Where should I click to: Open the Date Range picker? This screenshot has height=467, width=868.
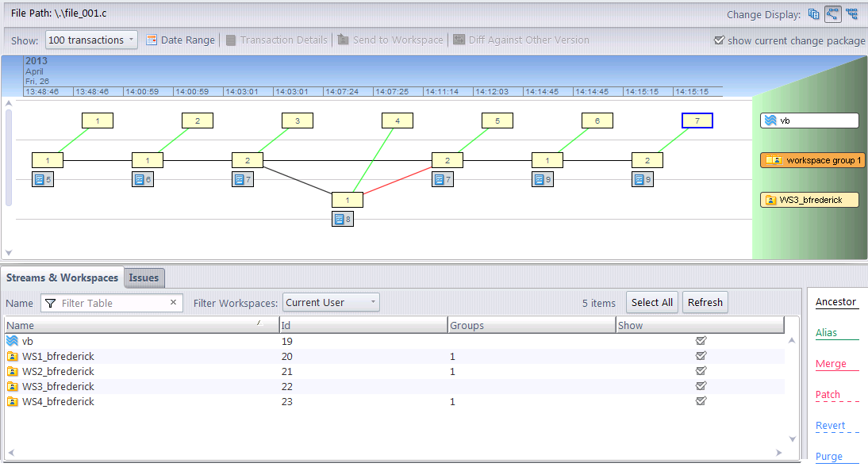pyautogui.click(x=180, y=40)
